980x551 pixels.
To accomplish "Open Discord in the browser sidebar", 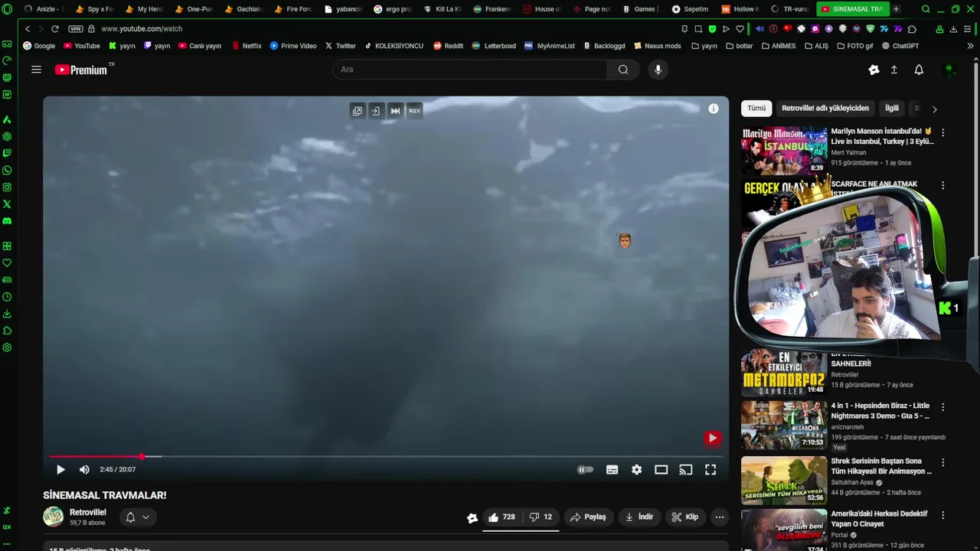I will pos(7,221).
